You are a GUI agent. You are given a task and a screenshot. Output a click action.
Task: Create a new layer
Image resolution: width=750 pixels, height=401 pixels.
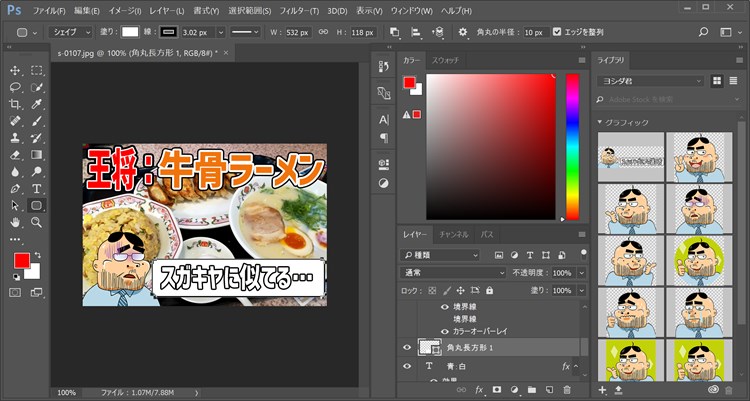550,390
